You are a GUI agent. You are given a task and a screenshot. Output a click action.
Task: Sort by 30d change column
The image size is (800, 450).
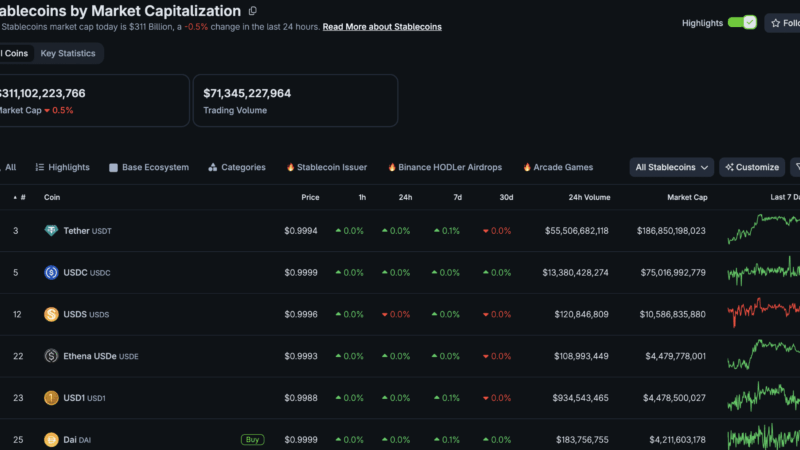[506, 197]
